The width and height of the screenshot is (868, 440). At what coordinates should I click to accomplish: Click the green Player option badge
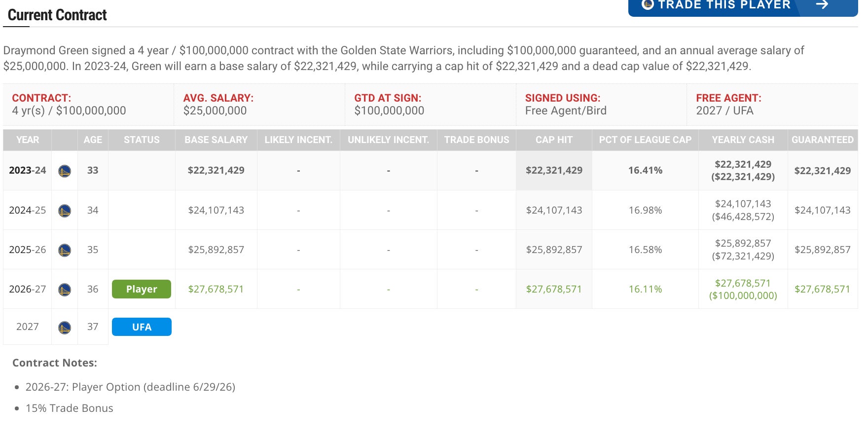[x=142, y=289]
